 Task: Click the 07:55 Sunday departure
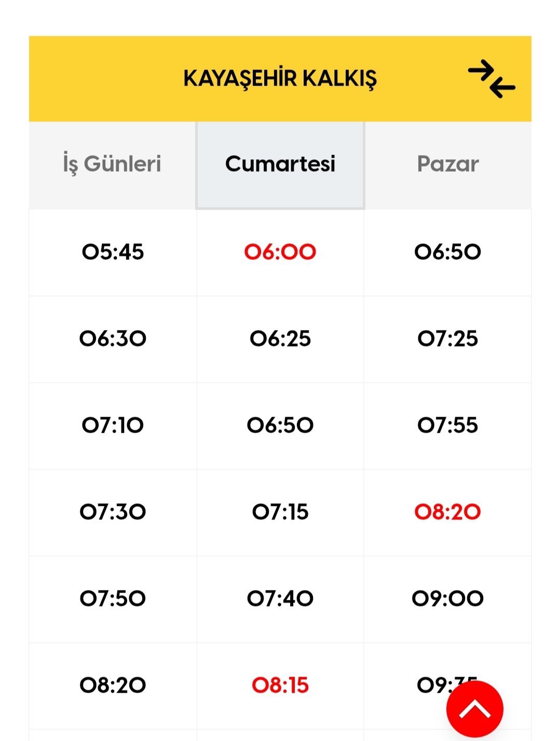point(448,426)
